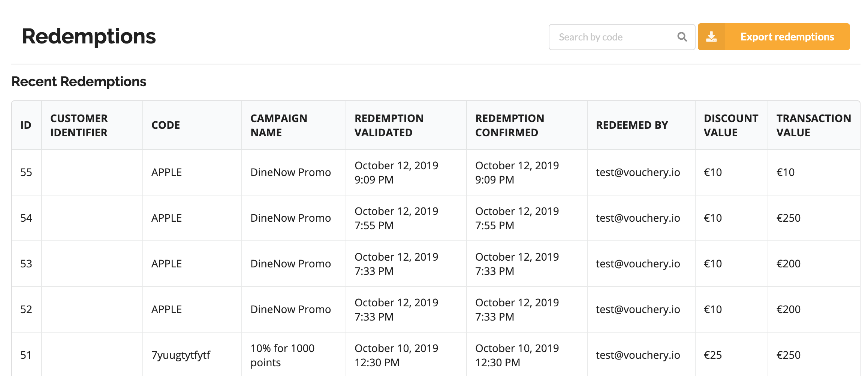
Task: Click the 10% for 1000 points campaign
Action: [x=282, y=355]
